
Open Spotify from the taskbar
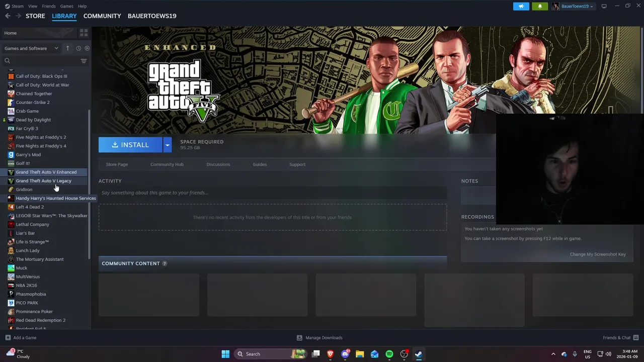389,354
